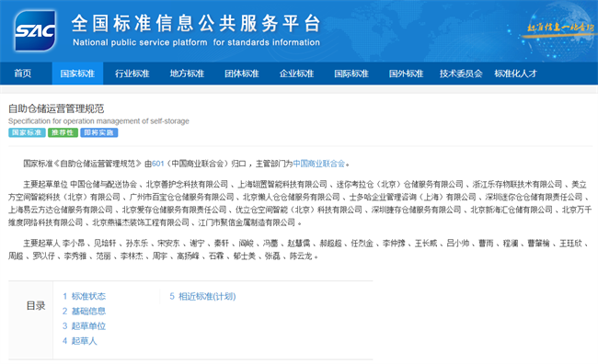Click the drafter name 陈云龙

301,256
